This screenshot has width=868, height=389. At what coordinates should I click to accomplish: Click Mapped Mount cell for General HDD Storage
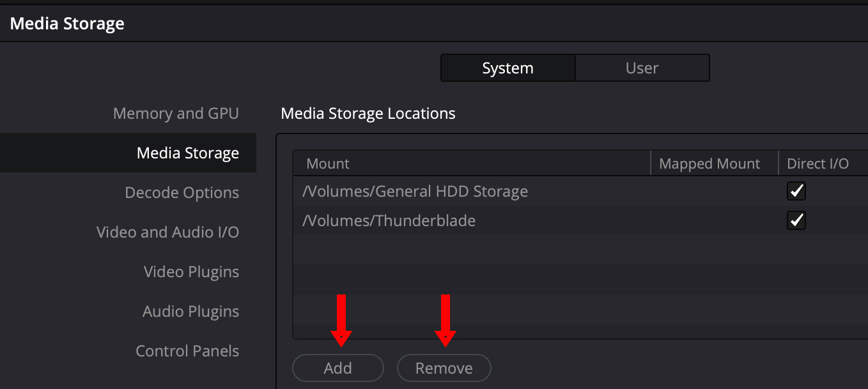(713, 191)
